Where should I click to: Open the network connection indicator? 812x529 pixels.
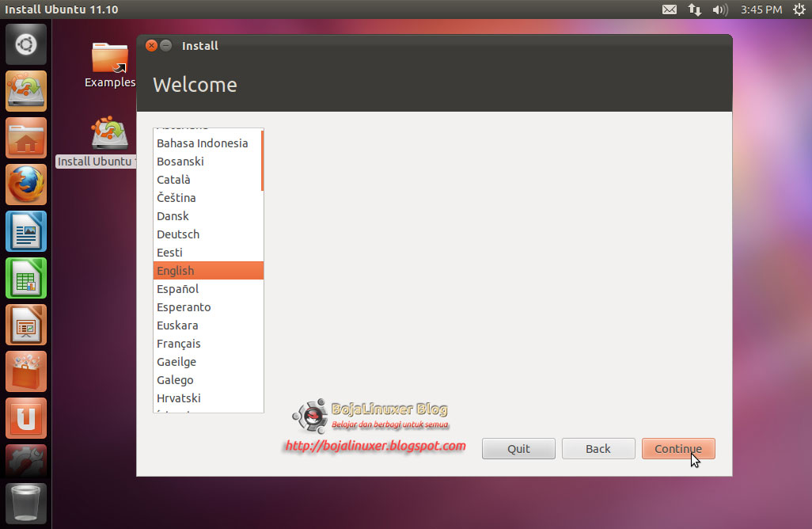click(x=694, y=10)
